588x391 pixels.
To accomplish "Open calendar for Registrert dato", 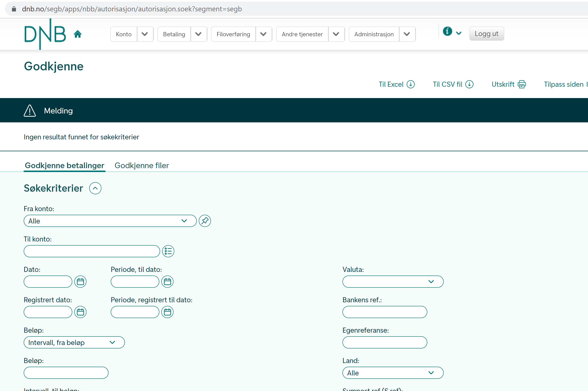I will pos(80,312).
